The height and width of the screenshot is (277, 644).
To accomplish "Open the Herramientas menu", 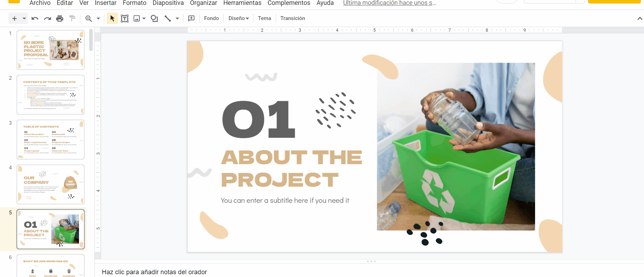I will pos(242,3).
